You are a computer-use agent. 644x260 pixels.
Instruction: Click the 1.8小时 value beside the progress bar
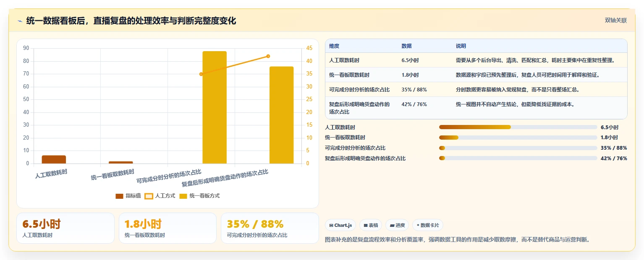(610, 138)
